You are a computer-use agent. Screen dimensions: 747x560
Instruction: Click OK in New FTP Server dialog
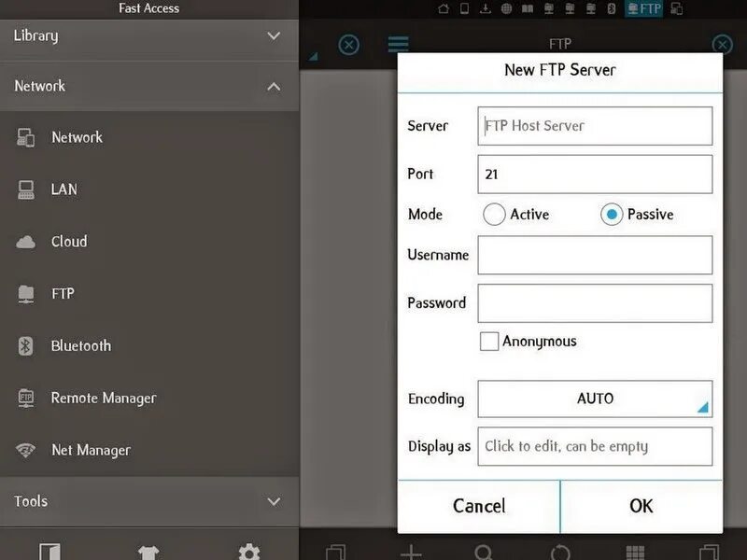point(641,506)
